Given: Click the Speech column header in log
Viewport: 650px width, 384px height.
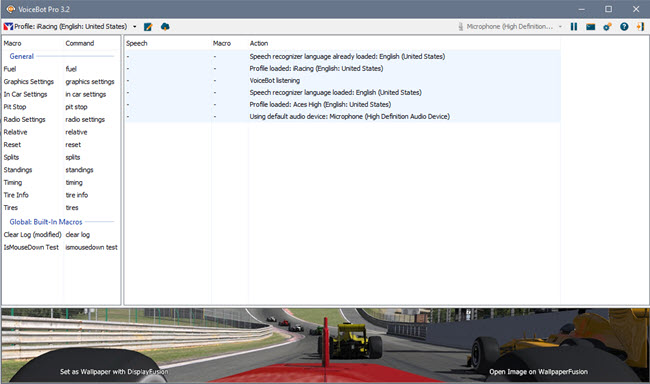Looking at the screenshot, I should (x=136, y=43).
